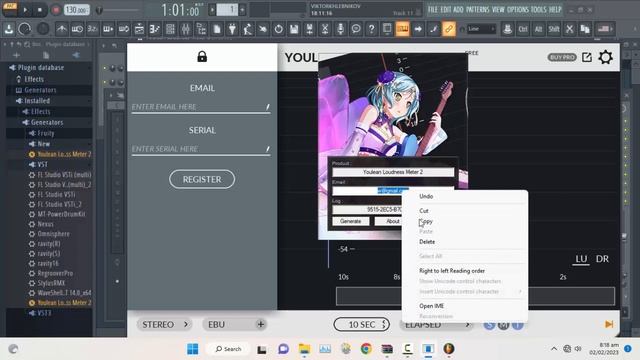Click the Generate button in keygen
Viewport: 640px width, 360px height.
[x=351, y=221]
